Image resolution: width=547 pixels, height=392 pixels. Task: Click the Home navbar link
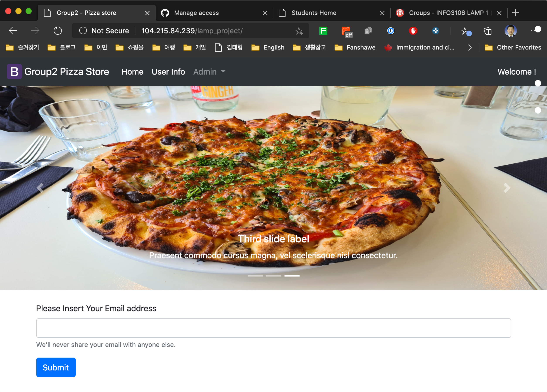(x=132, y=72)
